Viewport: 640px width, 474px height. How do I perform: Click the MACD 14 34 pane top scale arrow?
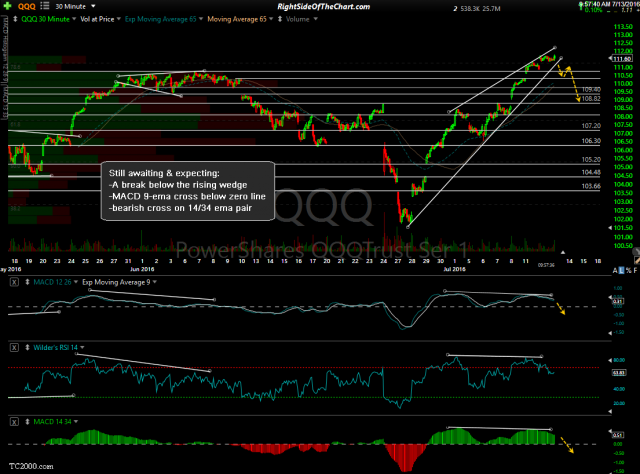(x=610, y=431)
